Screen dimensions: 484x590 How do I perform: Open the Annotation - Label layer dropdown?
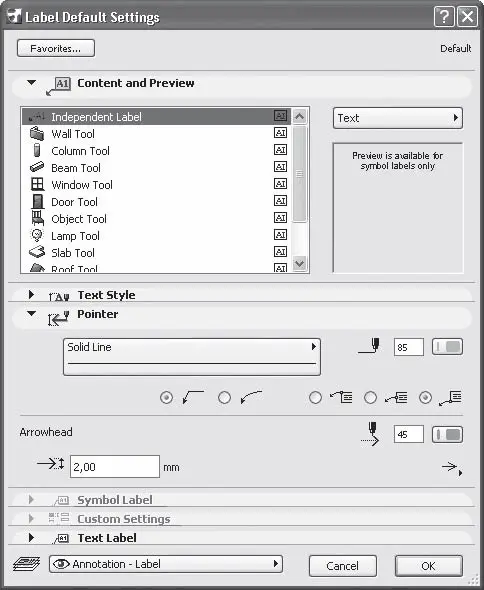(166, 564)
